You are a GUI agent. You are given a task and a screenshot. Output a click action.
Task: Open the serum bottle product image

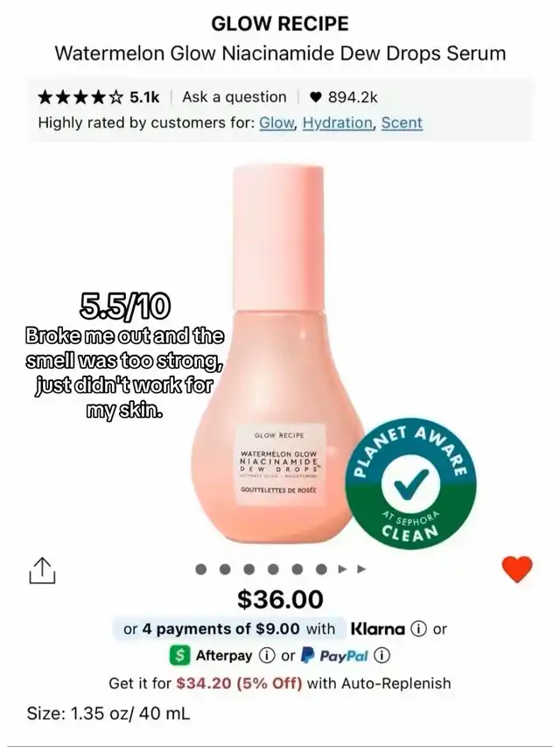point(278,355)
